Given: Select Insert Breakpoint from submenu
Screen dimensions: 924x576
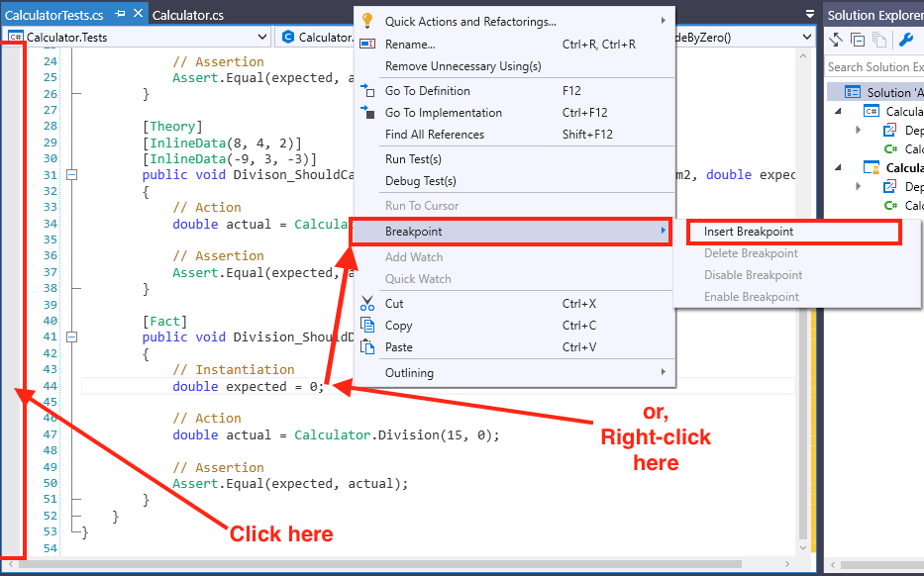Looking at the screenshot, I should tap(749, 232).
